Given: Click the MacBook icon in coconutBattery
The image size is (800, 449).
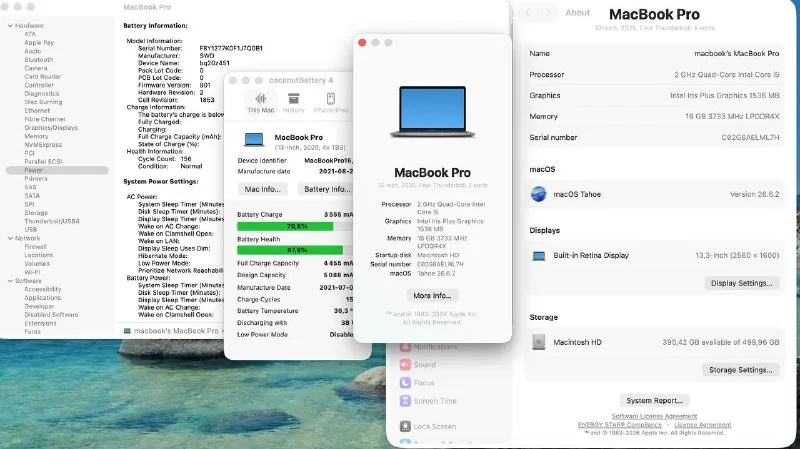Looking at the screenshot, I should [254, 139].
